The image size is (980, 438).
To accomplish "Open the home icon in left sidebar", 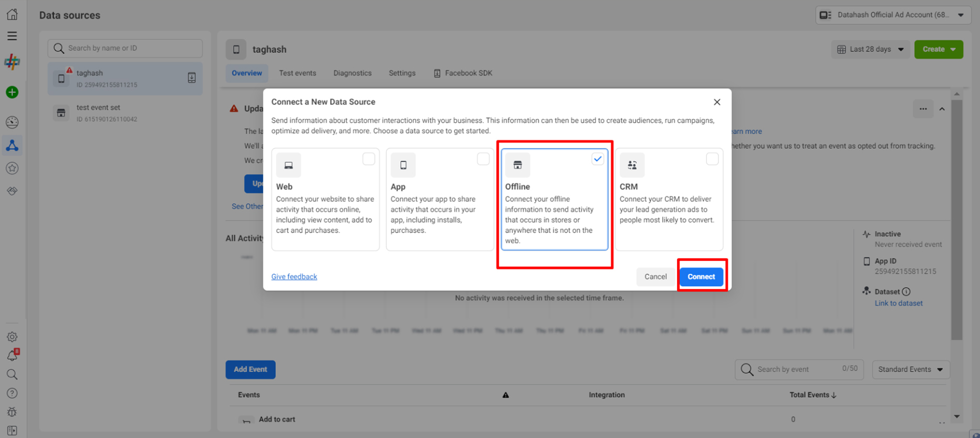I will click(x=12, y=14).
